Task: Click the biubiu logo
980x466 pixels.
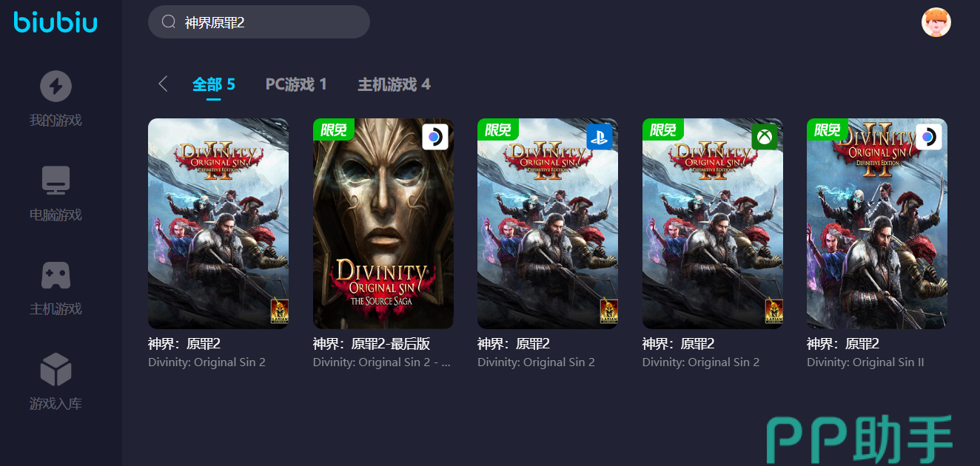Action: (56, 22)
